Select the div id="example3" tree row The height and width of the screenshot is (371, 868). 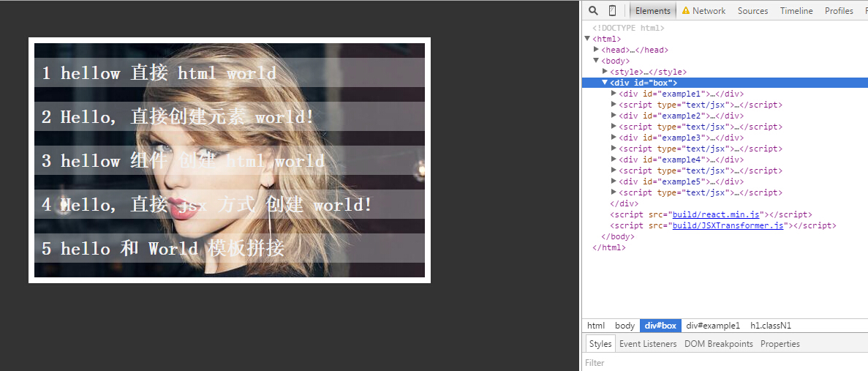tap(680, 138)
